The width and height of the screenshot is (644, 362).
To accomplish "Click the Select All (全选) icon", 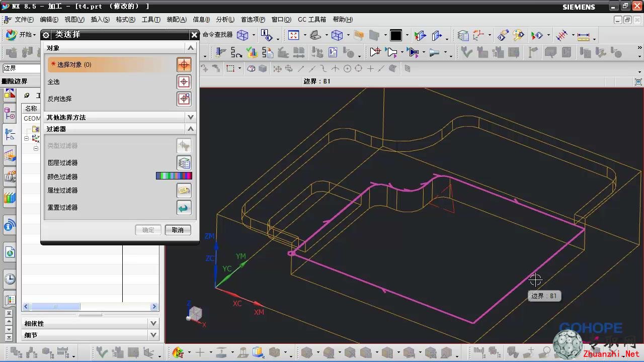I will [184, 81].
